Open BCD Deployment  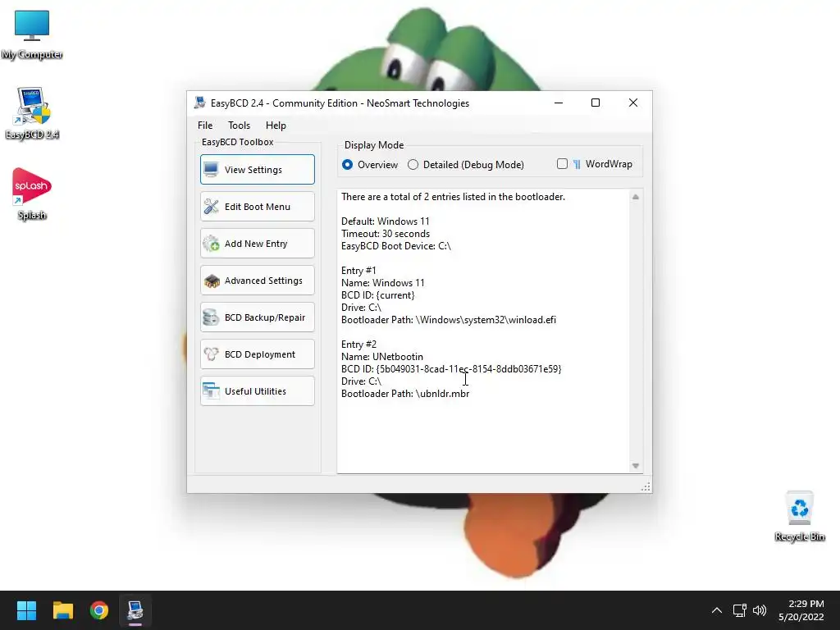pyautogui.click(x=257, y=354)
